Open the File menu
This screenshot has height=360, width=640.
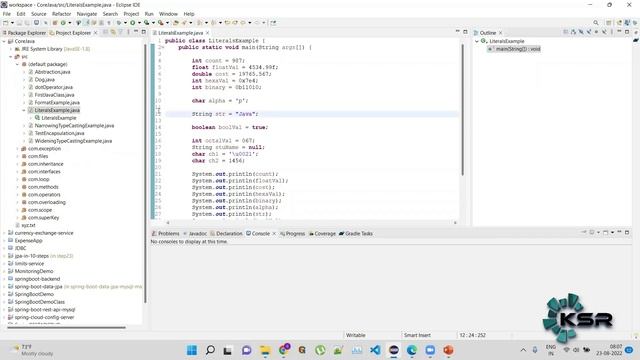(7, 14)
